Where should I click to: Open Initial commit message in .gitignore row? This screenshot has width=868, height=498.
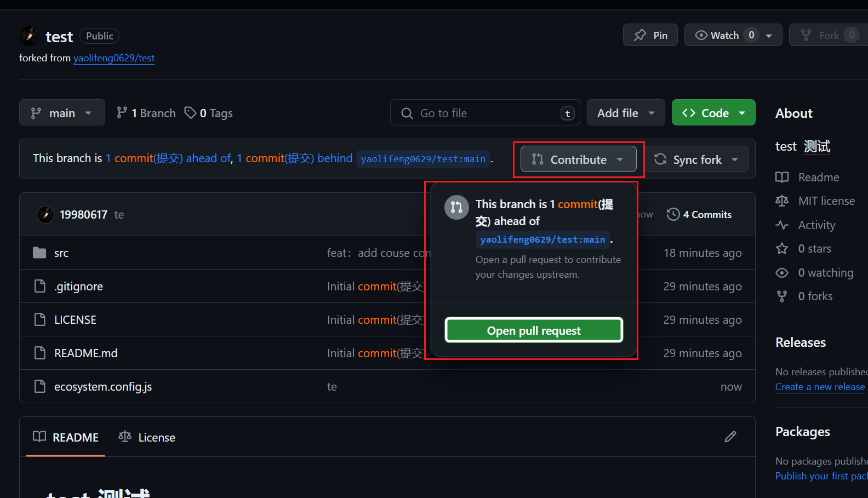(x=375, y=287)
